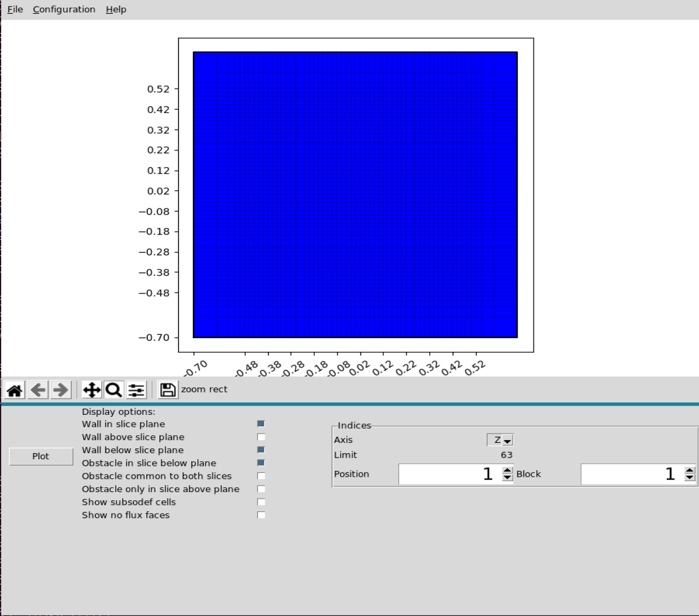Decrease Position value with down arrow
699x616 pixels.
pos(508,478)
